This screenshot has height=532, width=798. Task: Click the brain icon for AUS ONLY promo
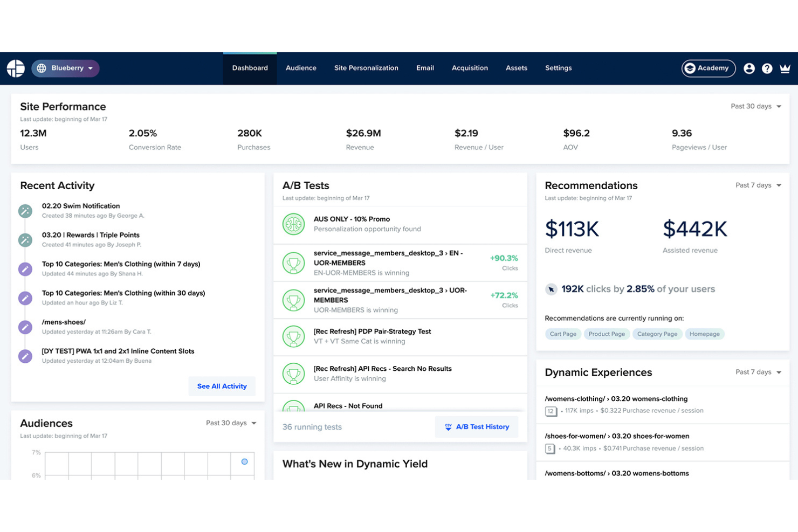(x=293, y=224)
